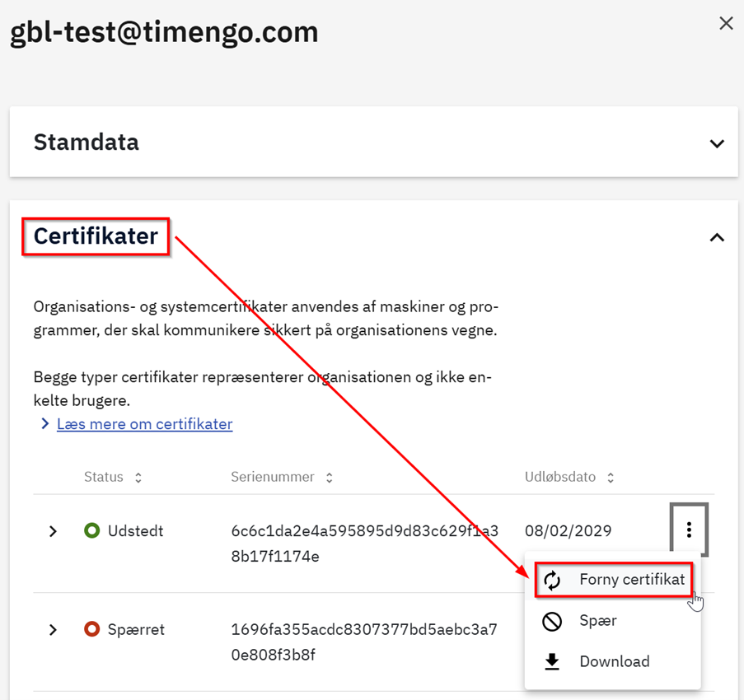The image size is (744, 700).
Task: Close the gbl-test@timengo.com panel
Action: tap(726, 24)
